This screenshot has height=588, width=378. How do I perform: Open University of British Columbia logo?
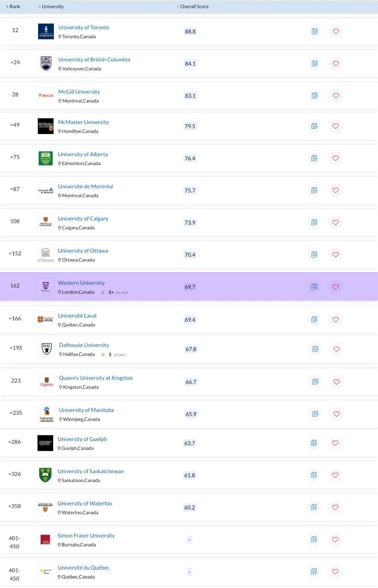(46, 64)
